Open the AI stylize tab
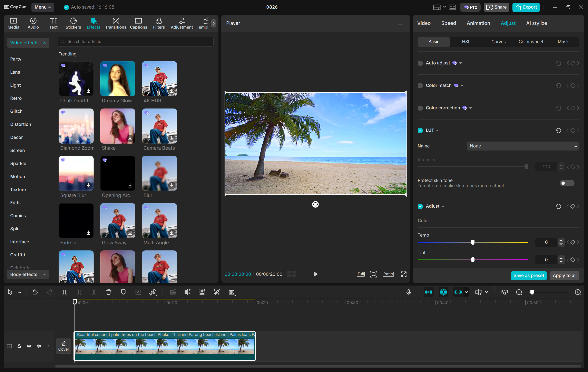 coord(536,23)
